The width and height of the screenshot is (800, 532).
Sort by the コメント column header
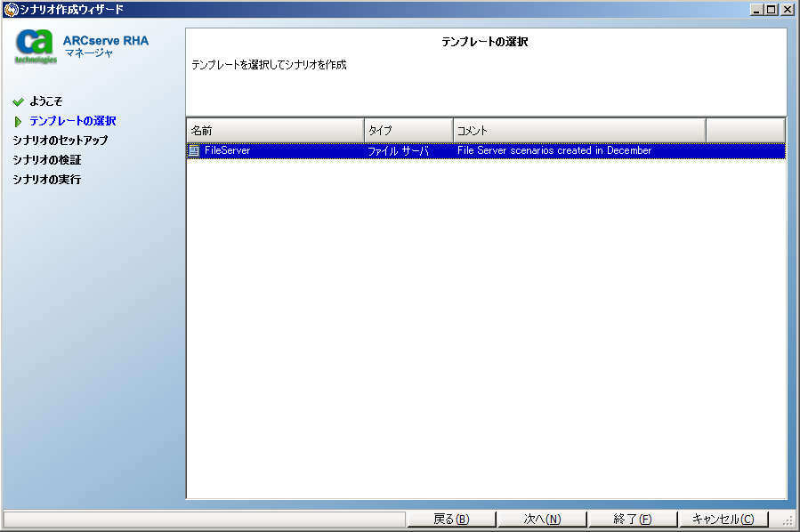click(579, 131)
